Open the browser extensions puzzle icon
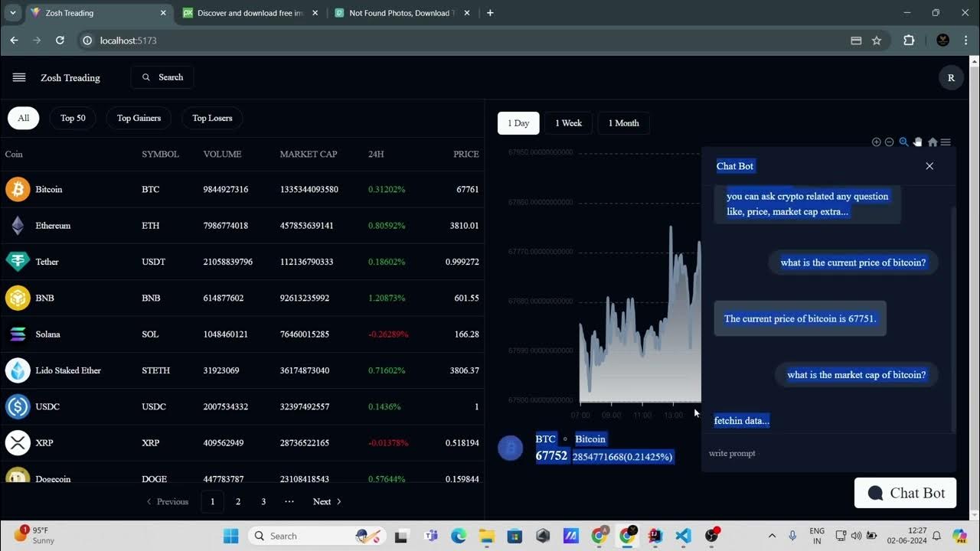Viewport: 980px width, 551px height. (x=909, y=41)
